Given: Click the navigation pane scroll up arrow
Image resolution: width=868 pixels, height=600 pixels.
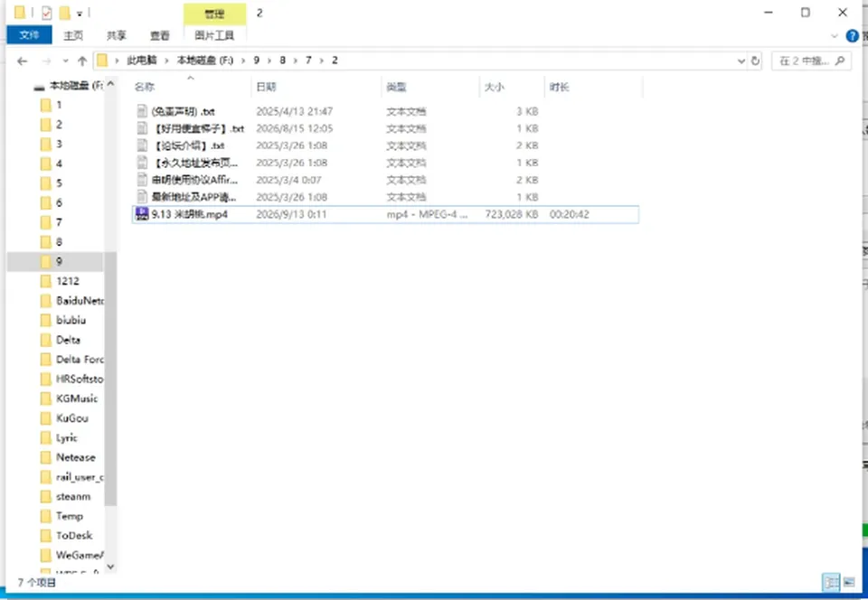Looking at the screenshot, I should (110, 85).
